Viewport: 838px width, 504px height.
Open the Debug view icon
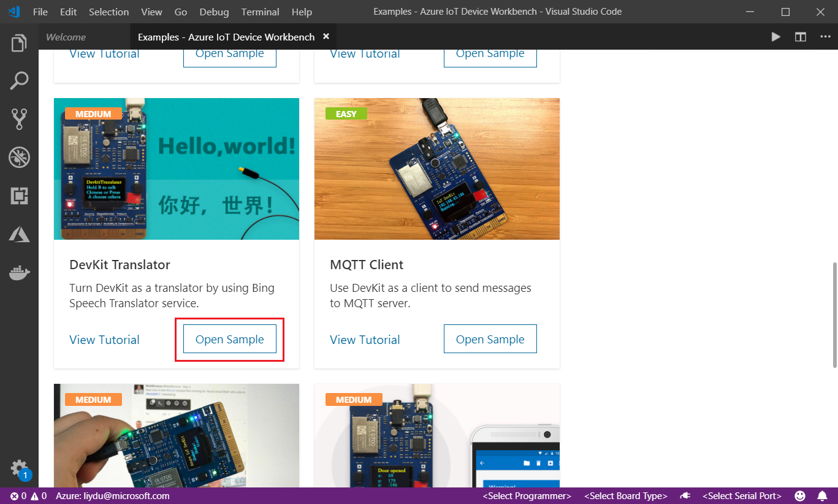(19, 158)
